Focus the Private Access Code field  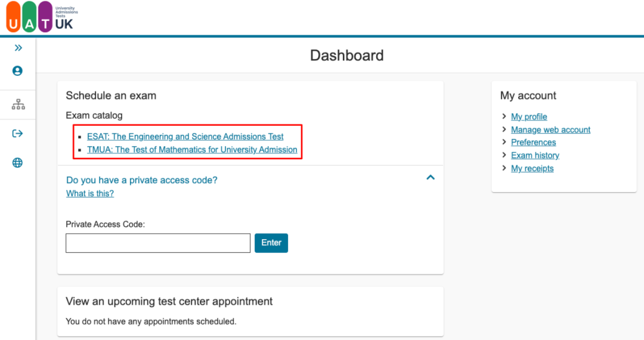coord(158,243)
